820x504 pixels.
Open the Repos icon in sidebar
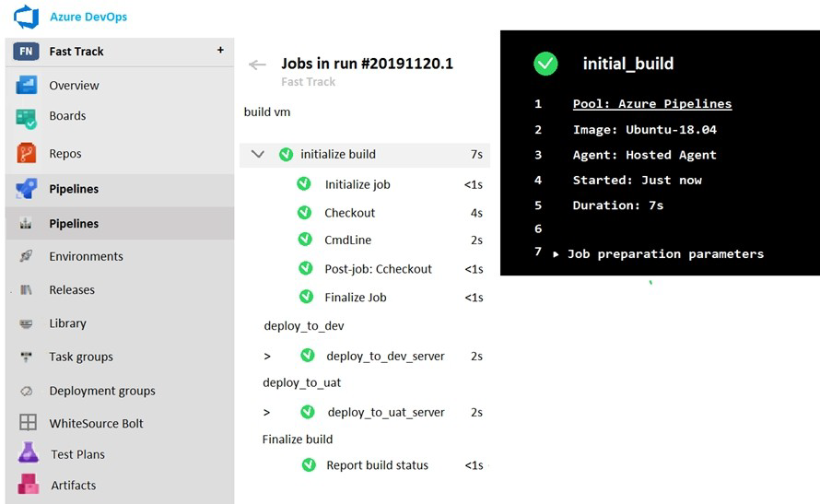pos(27,154)
